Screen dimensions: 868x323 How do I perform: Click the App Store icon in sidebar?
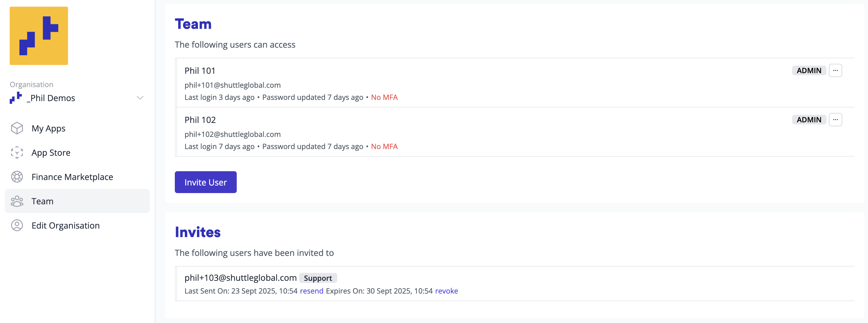17,152
